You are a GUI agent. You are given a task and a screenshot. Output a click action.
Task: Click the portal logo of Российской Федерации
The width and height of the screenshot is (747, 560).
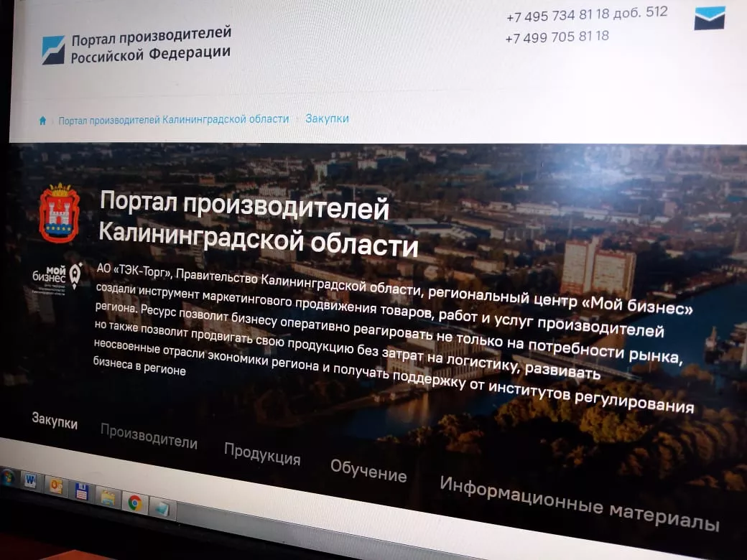click(x=53, y=50)
